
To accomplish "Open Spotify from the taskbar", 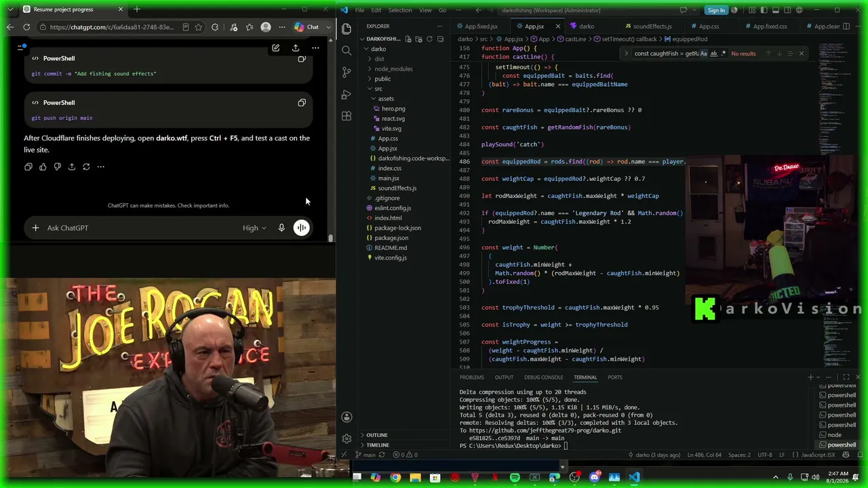I will pyautogui.click(x=515, y=477).
